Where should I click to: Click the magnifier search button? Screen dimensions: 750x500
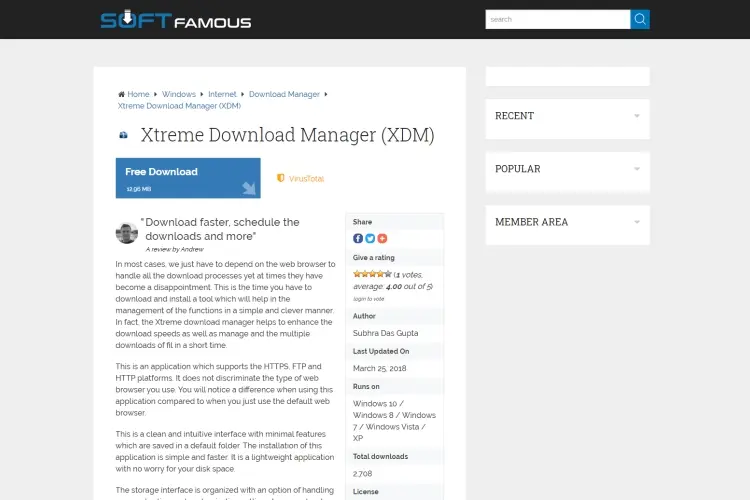point(640,19)
